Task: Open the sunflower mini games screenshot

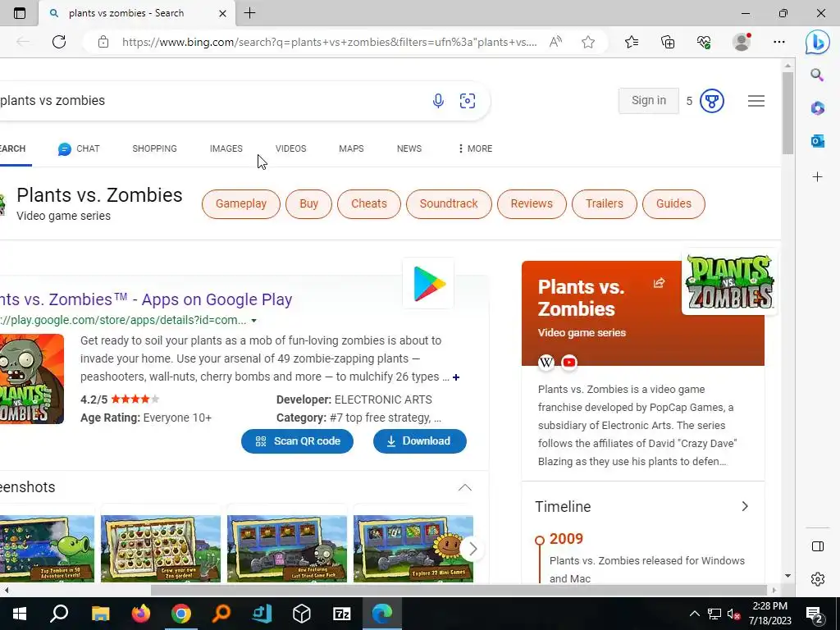Action: tap(413, 549)
